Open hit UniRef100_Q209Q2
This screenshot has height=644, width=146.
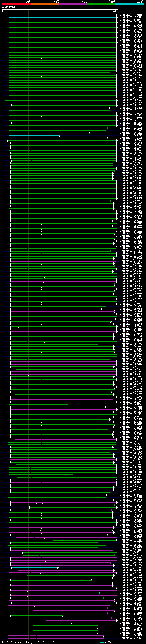(131, 17)
